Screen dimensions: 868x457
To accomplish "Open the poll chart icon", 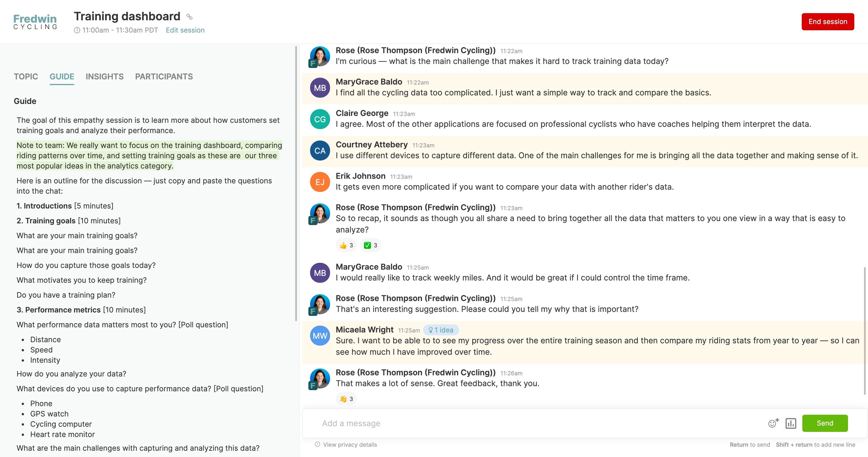I will point(791,423).
